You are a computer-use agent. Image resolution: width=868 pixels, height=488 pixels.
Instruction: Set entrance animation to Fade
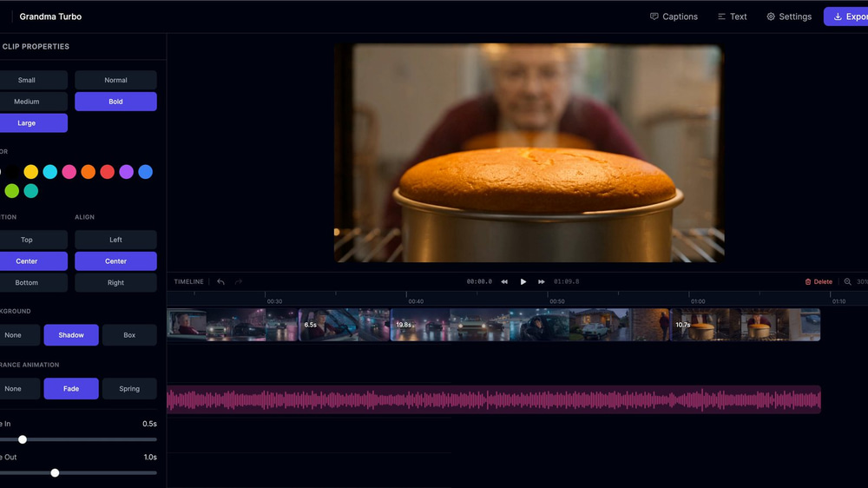[71, 389]
